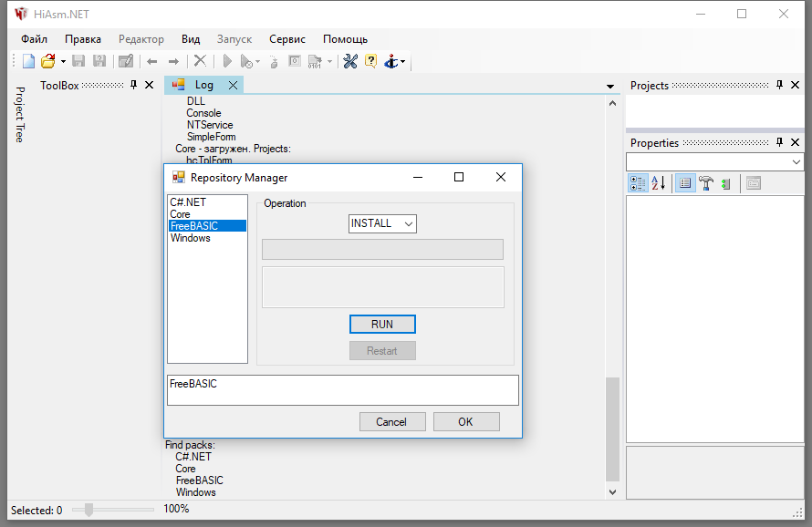Pin the ToolBox panel

click(x=134, y=85)
